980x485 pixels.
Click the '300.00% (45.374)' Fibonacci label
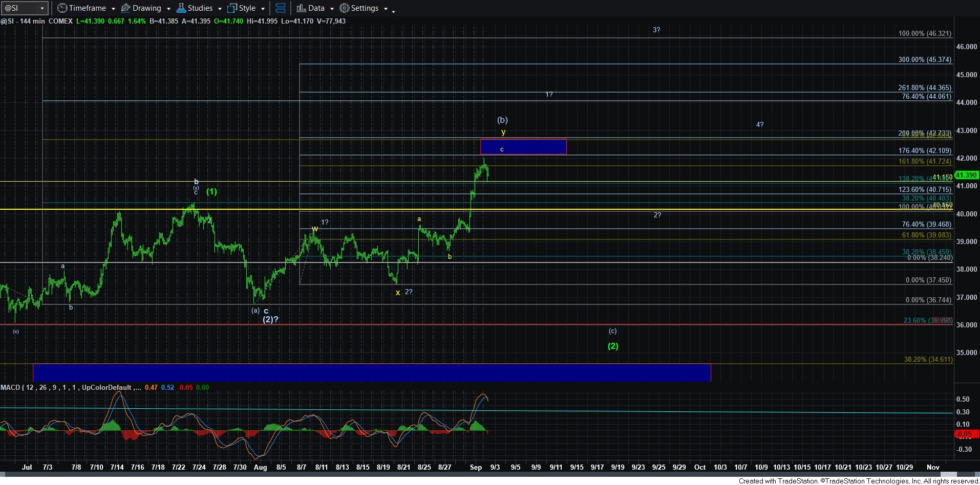pos(925,60)
